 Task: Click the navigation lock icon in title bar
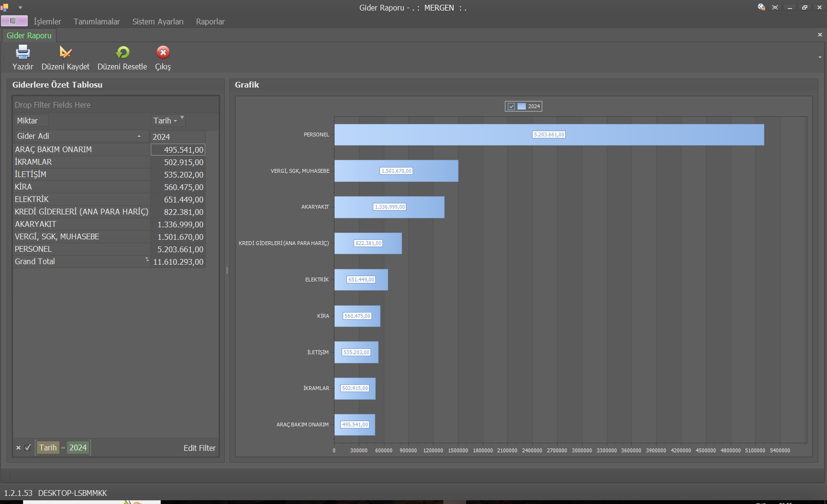(x=761, y=7)
